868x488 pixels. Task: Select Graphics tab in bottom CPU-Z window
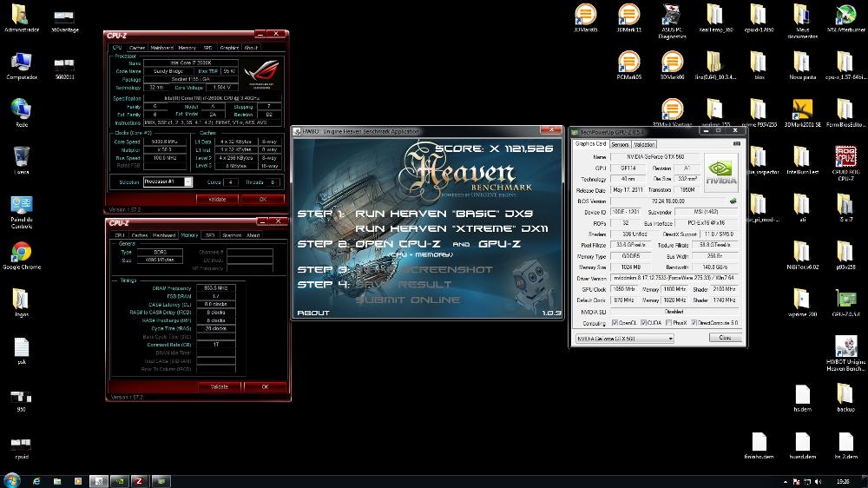click(x=232, y=235)
